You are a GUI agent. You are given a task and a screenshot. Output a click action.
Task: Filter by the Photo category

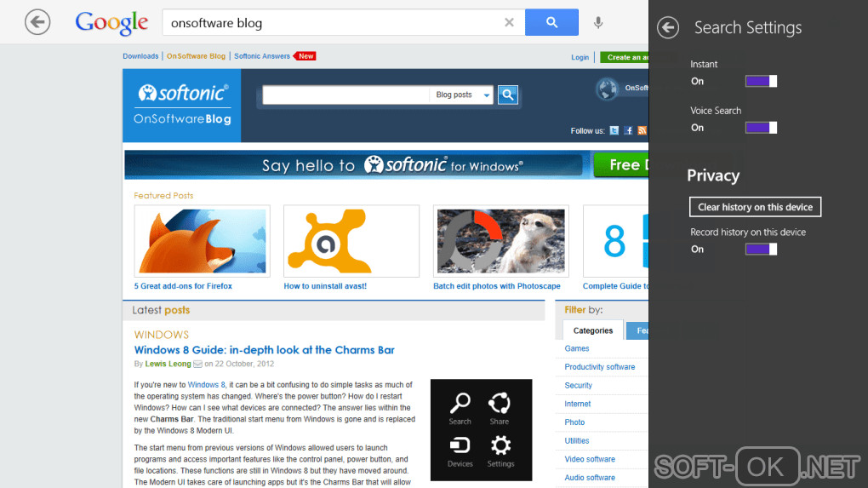pyautogui.click(x=574, y=422)
